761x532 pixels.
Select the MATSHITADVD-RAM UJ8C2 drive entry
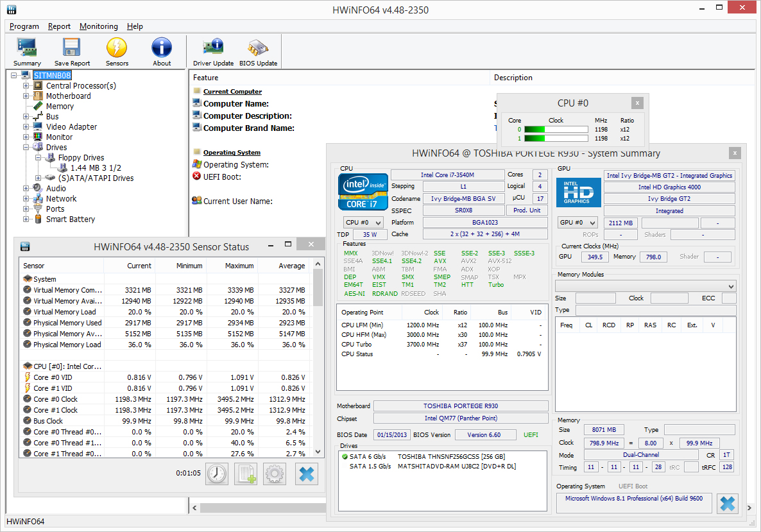[x=432, y=467]
